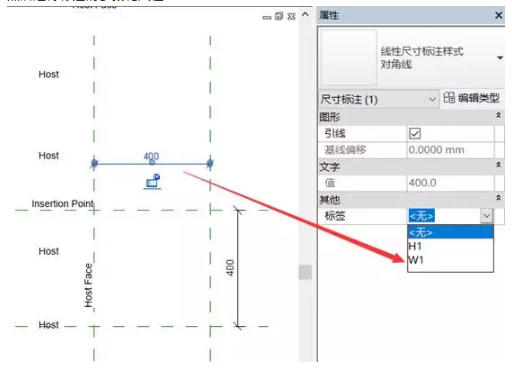
Task: Click the 引线 property name cell
Action: tap(363, 134)
